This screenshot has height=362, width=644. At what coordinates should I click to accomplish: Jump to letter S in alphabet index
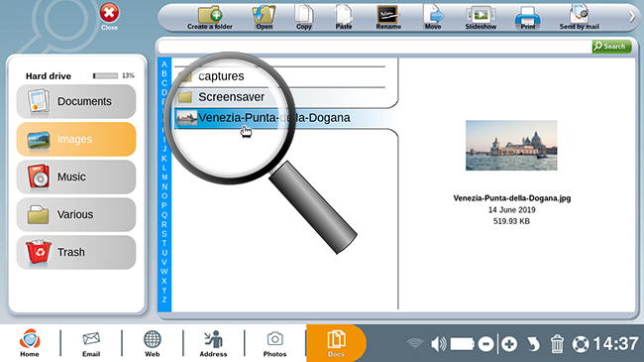164,234
